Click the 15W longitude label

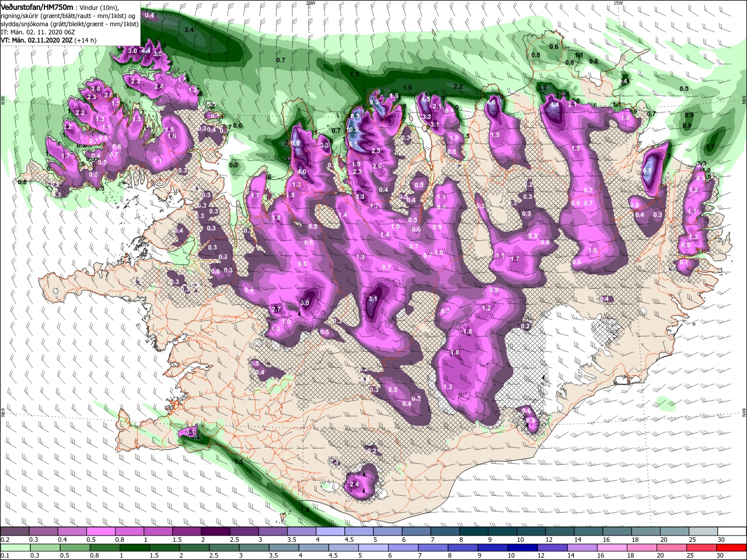click(x=618, y=3)
